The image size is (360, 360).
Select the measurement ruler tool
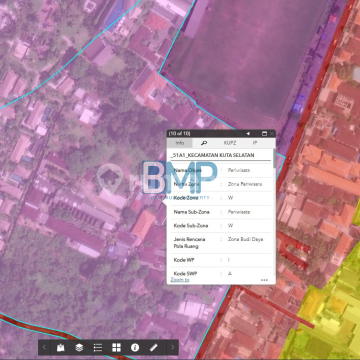[x=153, y=348]
